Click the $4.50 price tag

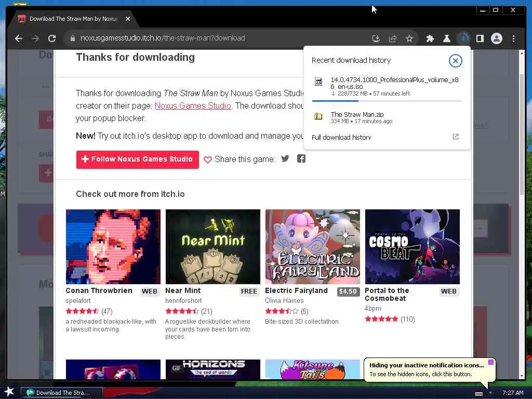point(348,291)
